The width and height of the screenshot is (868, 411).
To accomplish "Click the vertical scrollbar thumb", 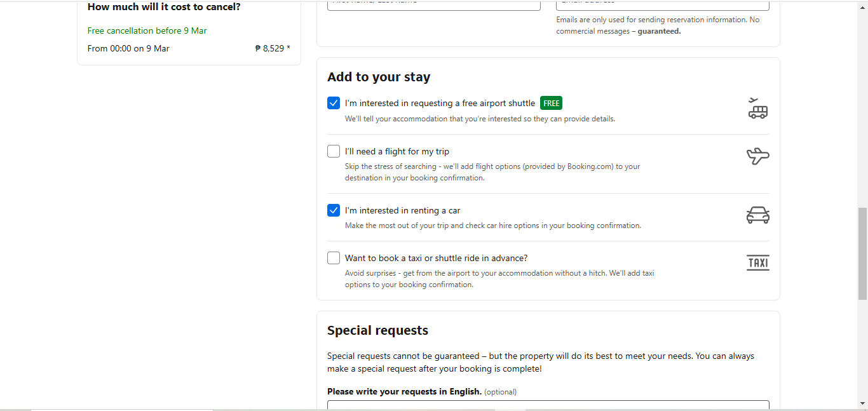I will tap(862, 253).
